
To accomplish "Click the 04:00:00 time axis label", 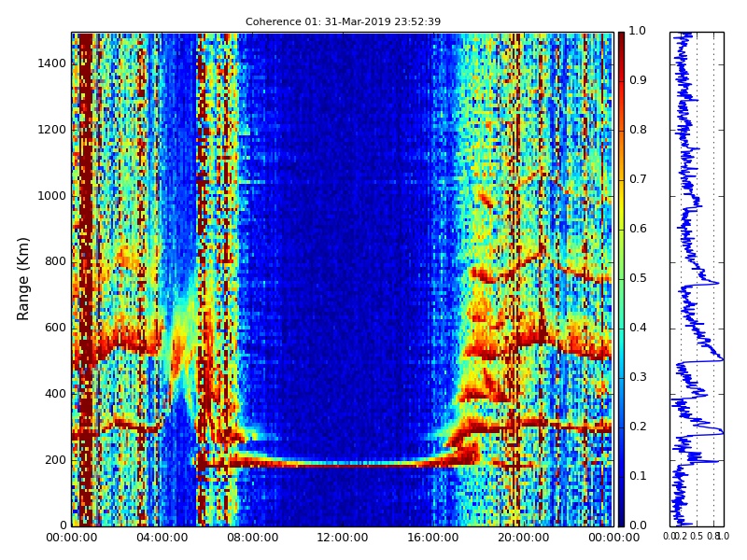I will [162, 538].
